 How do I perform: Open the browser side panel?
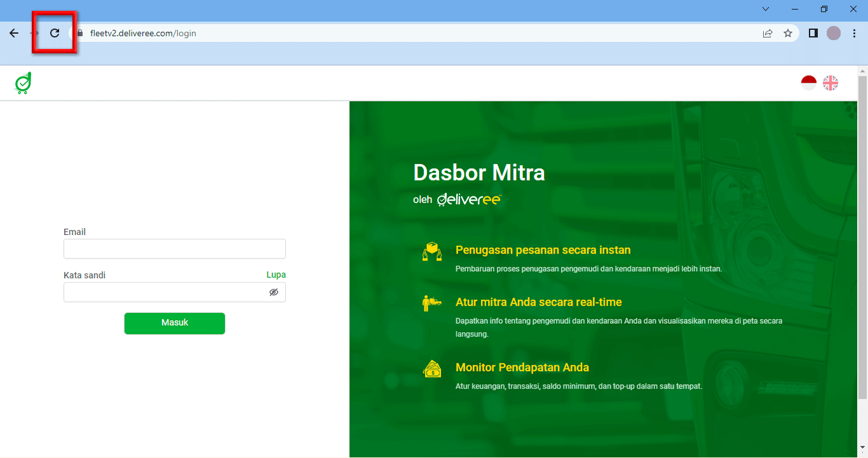(813, 33)
